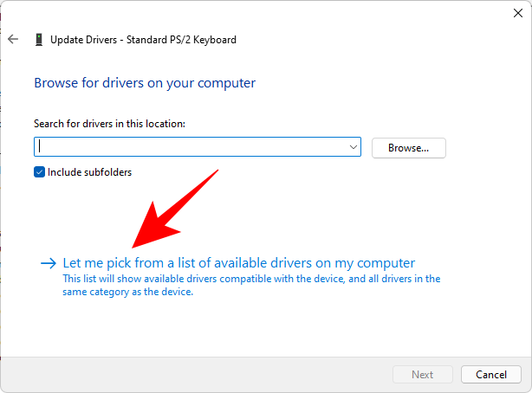Click the blue arrow beside Let me pick
This screenshot has width=532, height=393.
coord(48,263)
